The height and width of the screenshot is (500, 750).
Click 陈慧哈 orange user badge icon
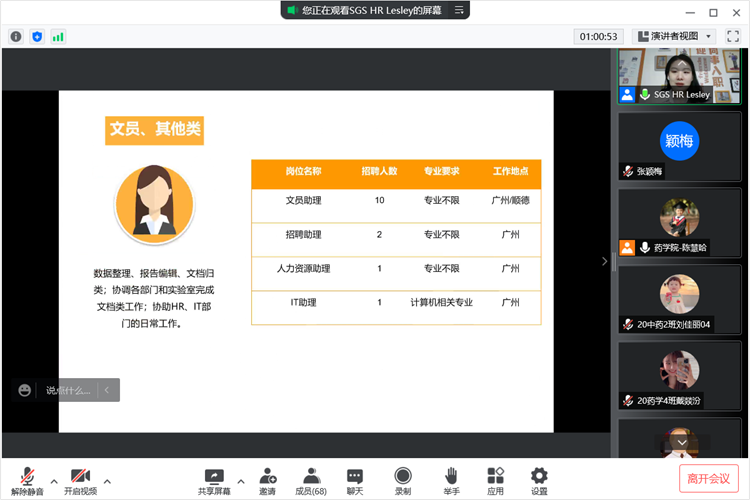627,247
